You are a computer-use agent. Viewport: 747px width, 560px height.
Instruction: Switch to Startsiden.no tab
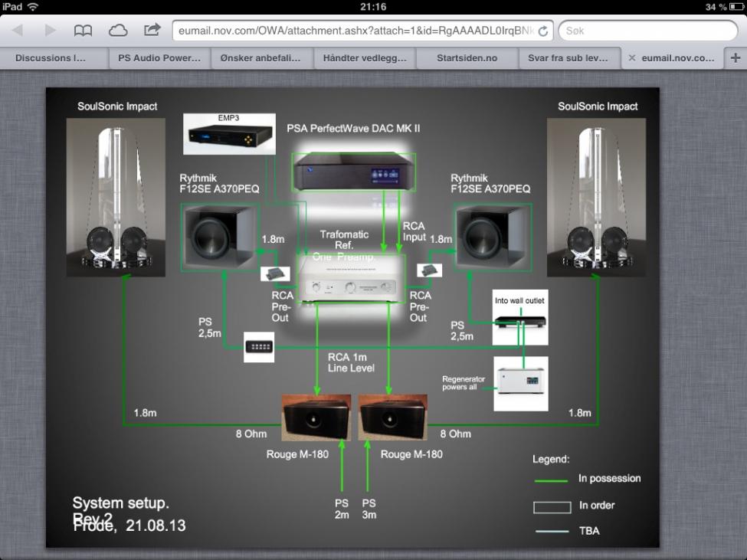[467, 58]
